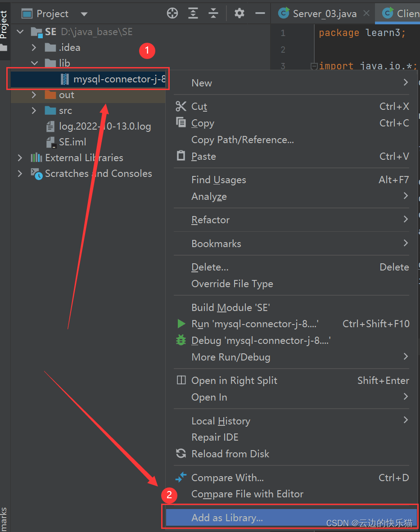
Task: Click the Cut scissors icon
Action: [x=181, y=106]
